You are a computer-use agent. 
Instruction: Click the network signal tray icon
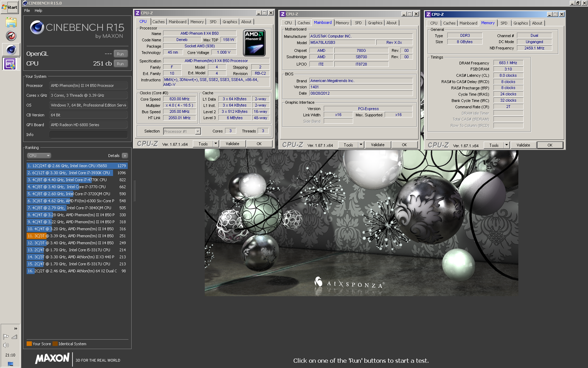point(14,337)
